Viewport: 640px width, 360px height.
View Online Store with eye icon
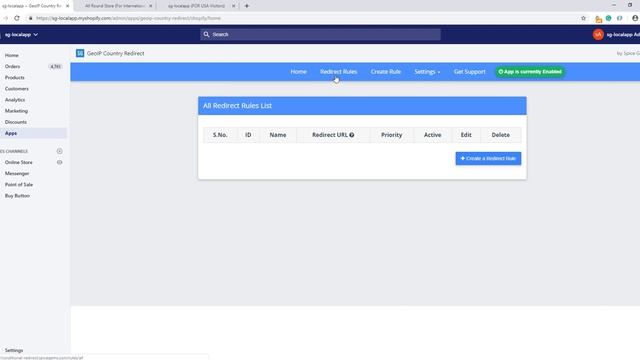point(60,162)
